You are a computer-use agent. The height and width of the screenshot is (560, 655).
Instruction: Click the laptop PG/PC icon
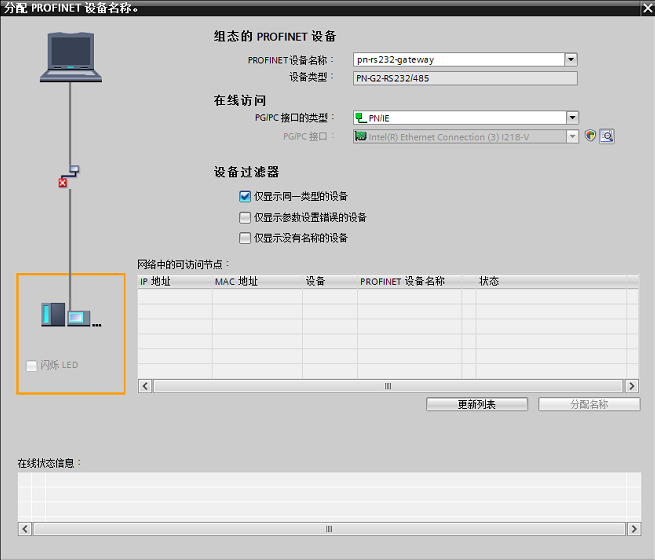tap(71, 57)
